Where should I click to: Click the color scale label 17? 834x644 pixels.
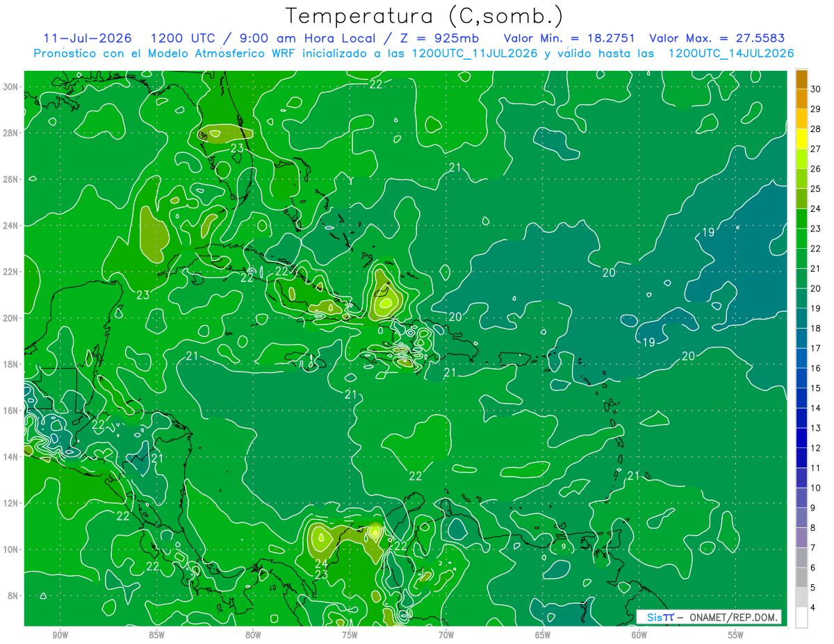click(x=816, y=348)
